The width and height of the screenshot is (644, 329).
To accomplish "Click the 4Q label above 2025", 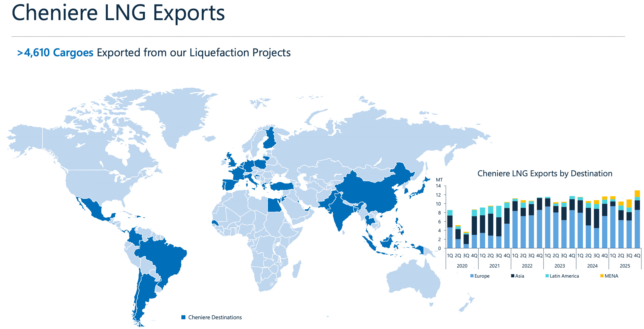I will (x=637, y=256).
